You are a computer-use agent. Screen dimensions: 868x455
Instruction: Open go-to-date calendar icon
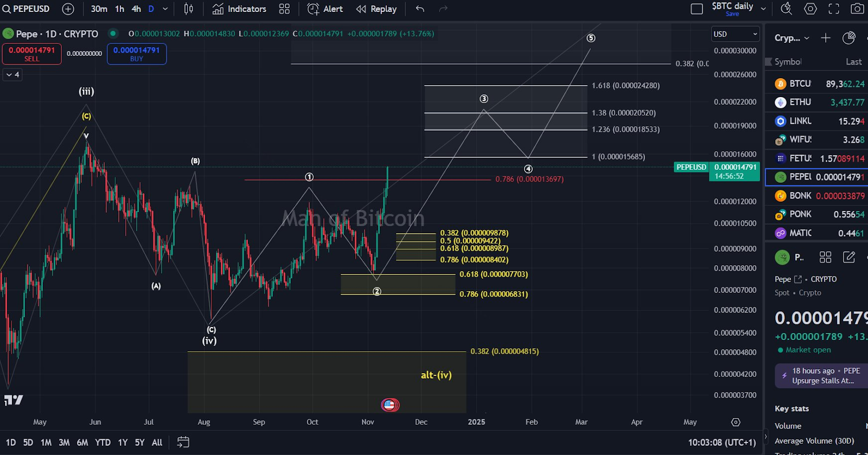(x=183, y=443)
